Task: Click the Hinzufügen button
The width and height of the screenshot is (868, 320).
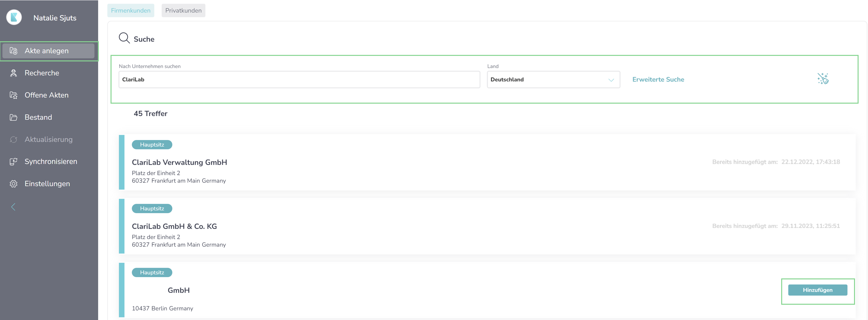Action: 818,290
